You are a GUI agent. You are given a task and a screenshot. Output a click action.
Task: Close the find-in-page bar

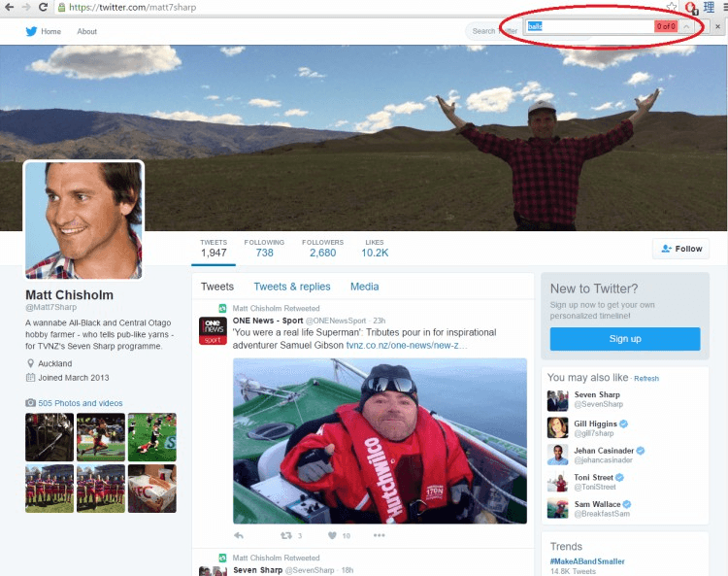pyautogui.click(x=717, y=26)
